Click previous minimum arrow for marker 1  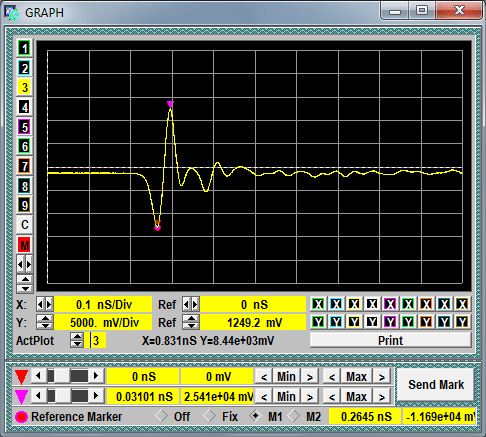pos(264,377)
